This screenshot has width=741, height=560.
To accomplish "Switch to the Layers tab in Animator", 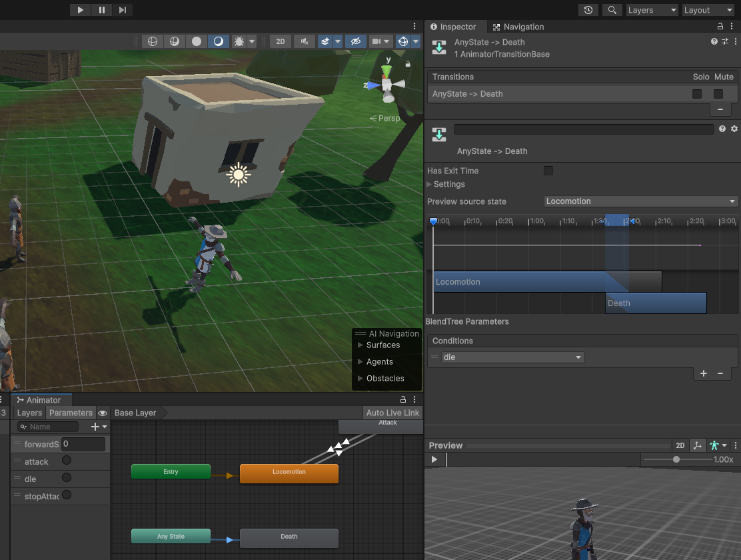I will [x=29, y=413].
